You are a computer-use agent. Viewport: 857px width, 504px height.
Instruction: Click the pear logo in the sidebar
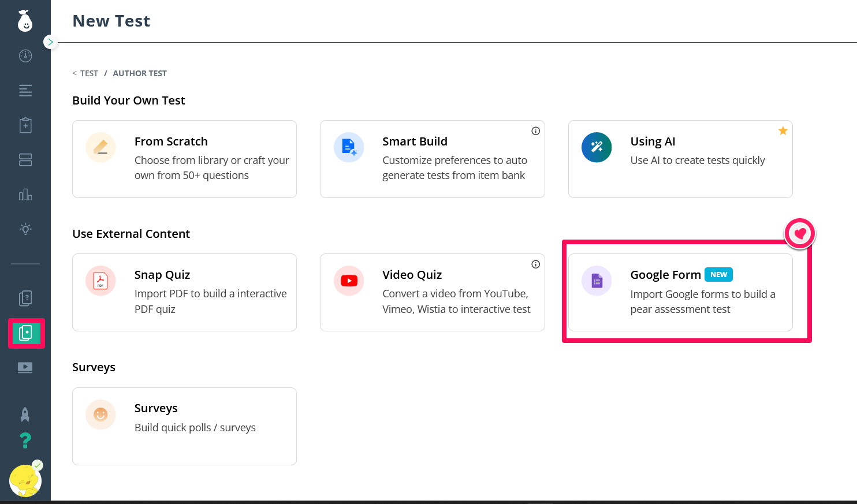pos(25,21)
